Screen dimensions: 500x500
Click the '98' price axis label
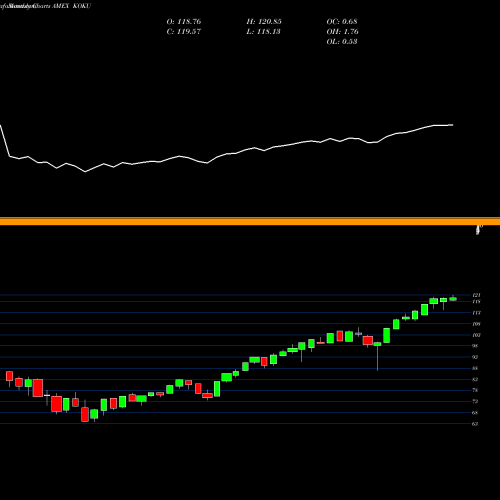tap(475, 346)
